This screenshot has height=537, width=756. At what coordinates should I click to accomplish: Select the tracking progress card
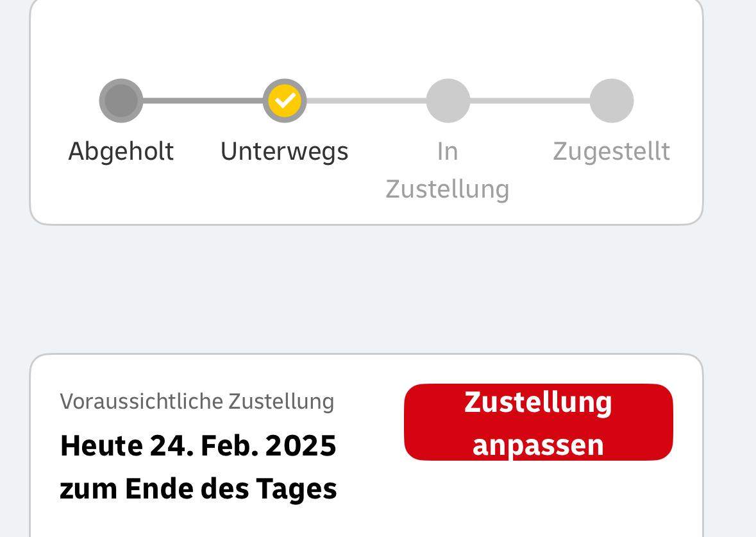point(367,112)
